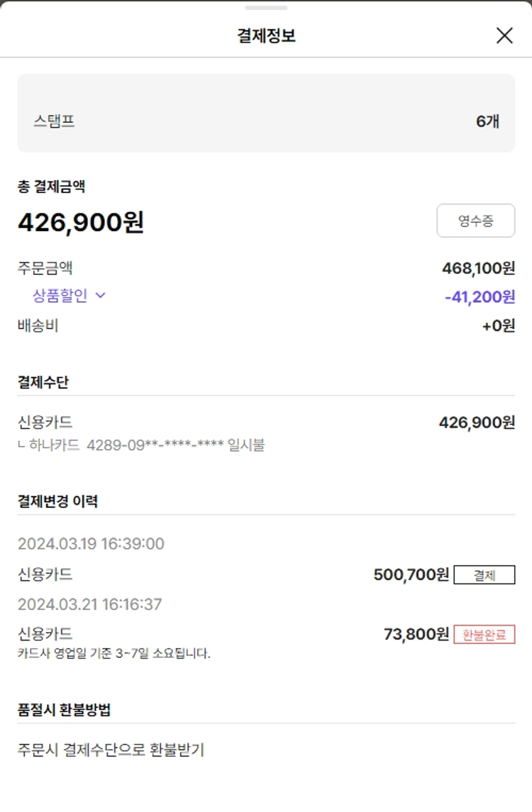Close the 결제정보 payment sheet
532x812 pixels.
click(x=504, y=35)
